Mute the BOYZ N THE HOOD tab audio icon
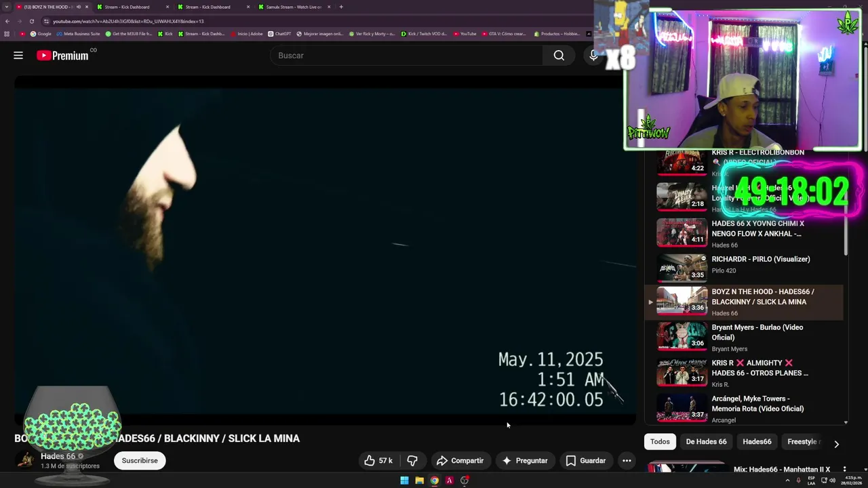This screenshot has width=868, height=488. click(x=79, y=7)
